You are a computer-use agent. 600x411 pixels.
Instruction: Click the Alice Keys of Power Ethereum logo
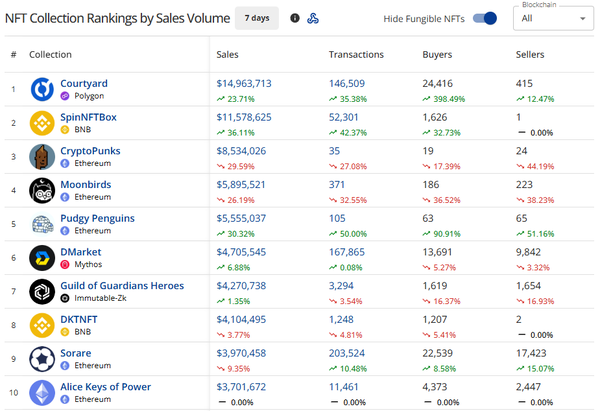pos(42,392)
